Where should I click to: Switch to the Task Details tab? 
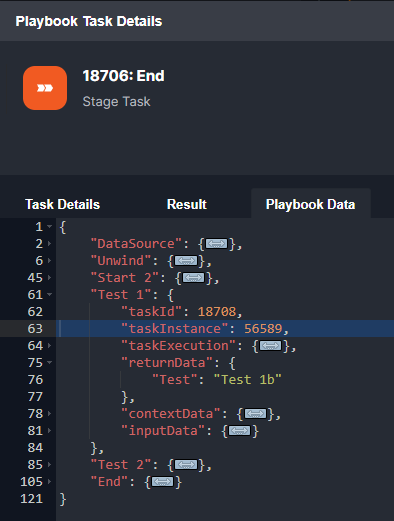point(63,204)
